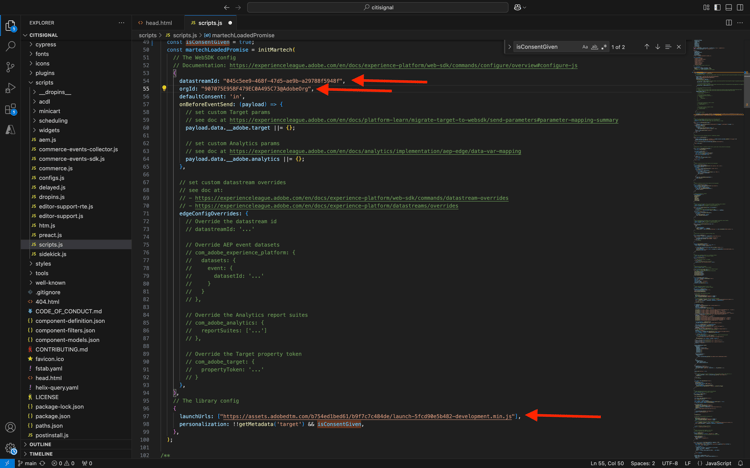Toggle Replace expander in find widget
The width and height of the screenshot is (750, 468).
coord(509,47)
